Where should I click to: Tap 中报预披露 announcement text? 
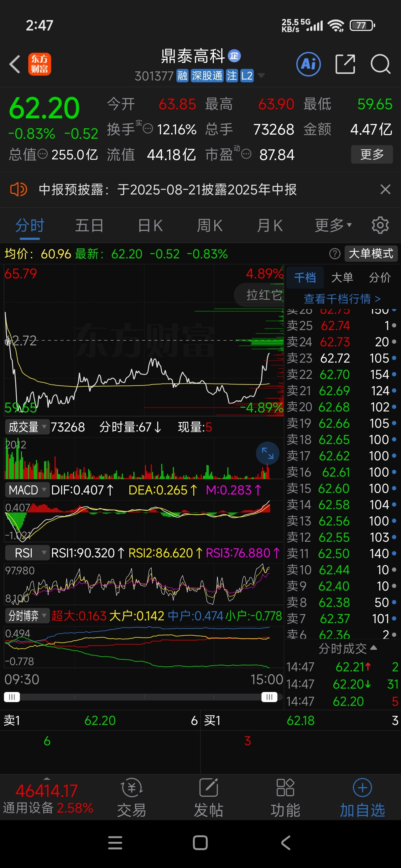[168, 189]
